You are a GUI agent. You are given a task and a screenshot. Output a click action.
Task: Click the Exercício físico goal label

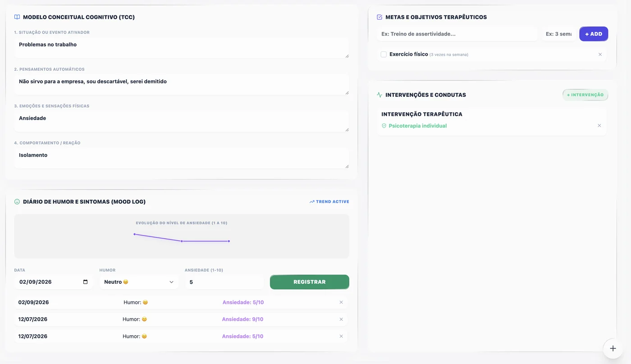click(409, 54)
